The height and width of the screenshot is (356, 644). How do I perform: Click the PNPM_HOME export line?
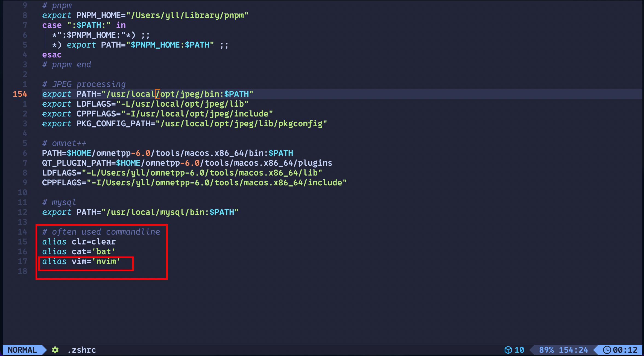click(145, 16)
